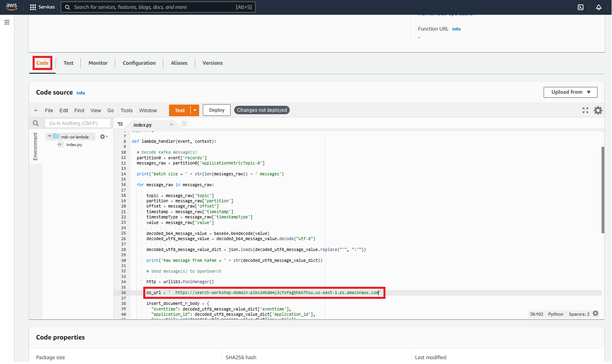
Task: Select the msk-os-lambda folder
Action: (x=75, y=137)
